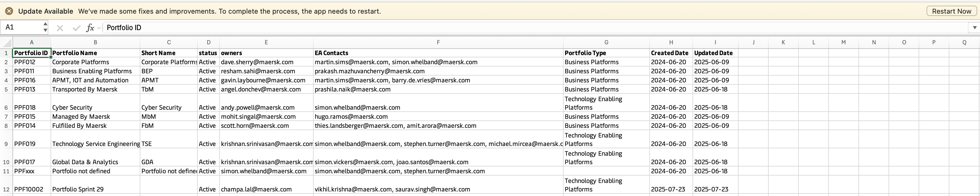Screen dimensions: 980x196
Task: Select column J header
Action: pos(753,42)
